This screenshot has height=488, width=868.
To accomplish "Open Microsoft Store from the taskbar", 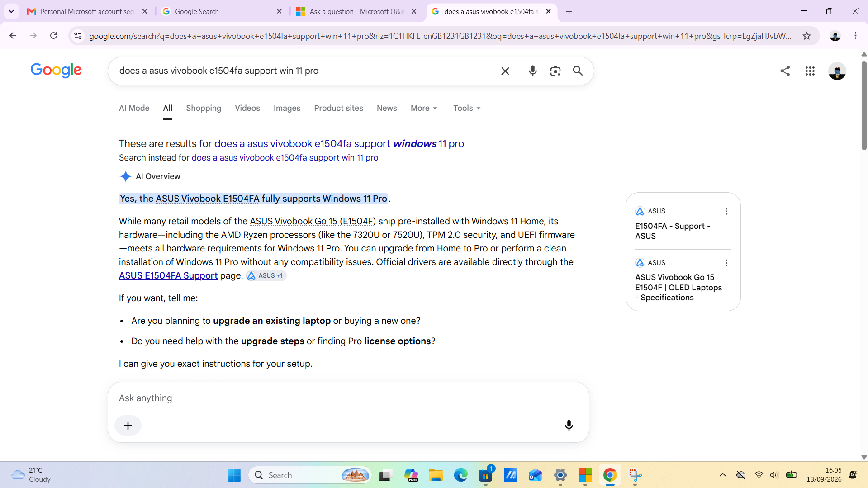I will coord(486,475).
